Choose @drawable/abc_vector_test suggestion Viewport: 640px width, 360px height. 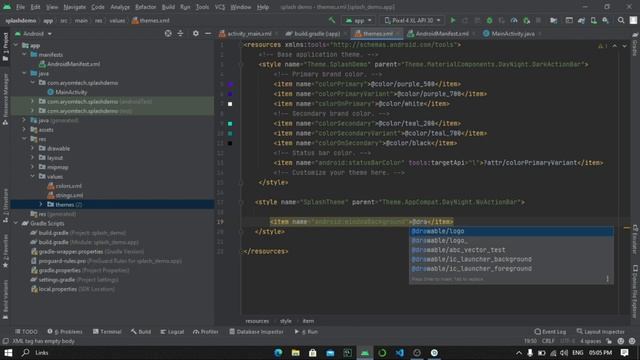(511, 250)
